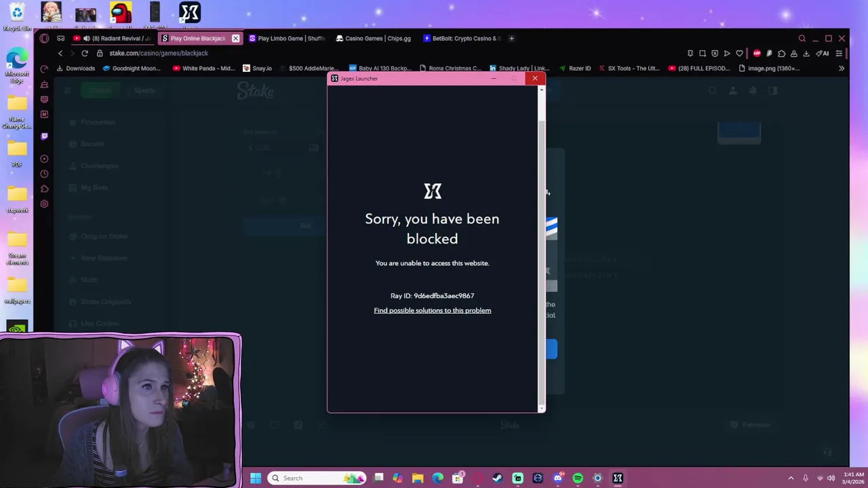Close the Play Online Blackjack tab
The height and width of the screenshot is (488, 868).
coord(235,39)
